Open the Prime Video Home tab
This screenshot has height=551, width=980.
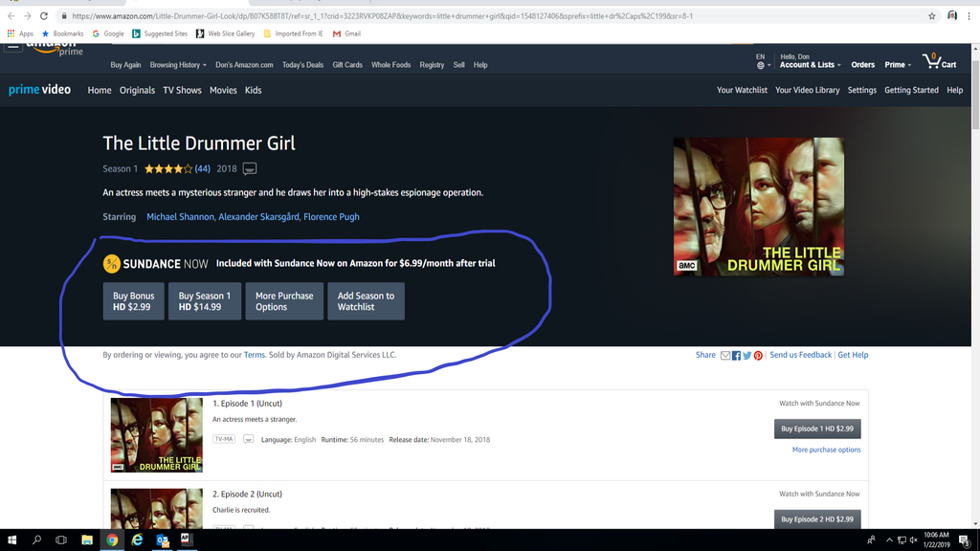click(100, 91)
